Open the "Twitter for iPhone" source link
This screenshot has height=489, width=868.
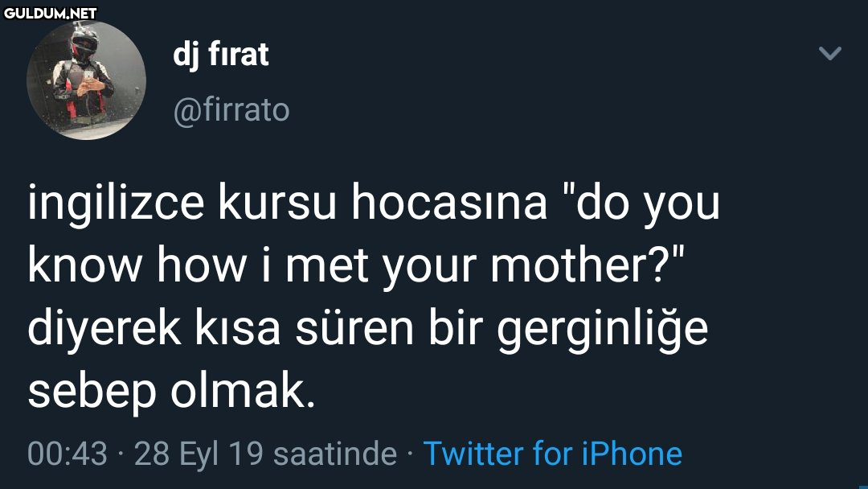(552, 454)
